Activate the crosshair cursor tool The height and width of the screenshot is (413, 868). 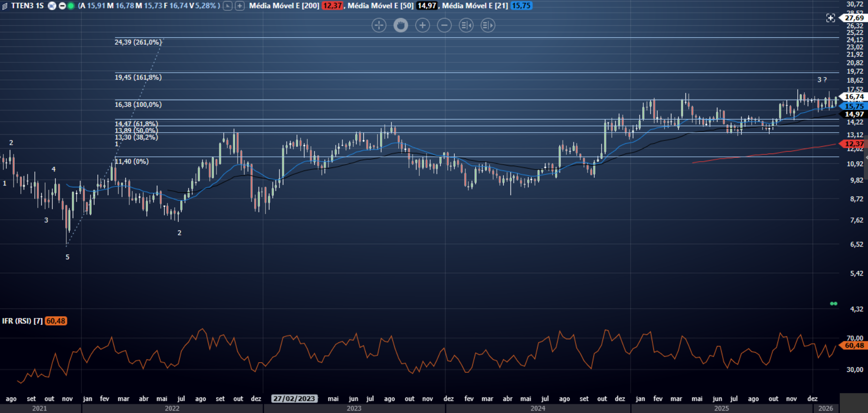click(379, 25)
